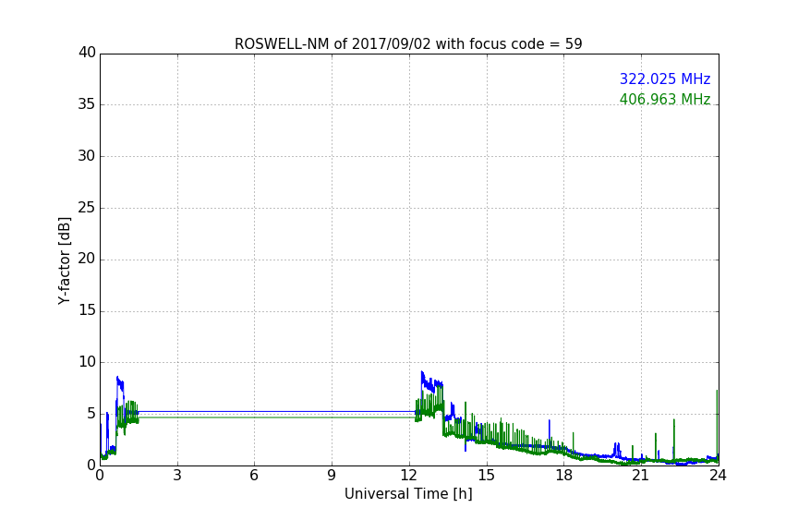Screen dimensions: 798x532
Task: Select the 406.963 MHz legend label
Action: coord(665,99)
